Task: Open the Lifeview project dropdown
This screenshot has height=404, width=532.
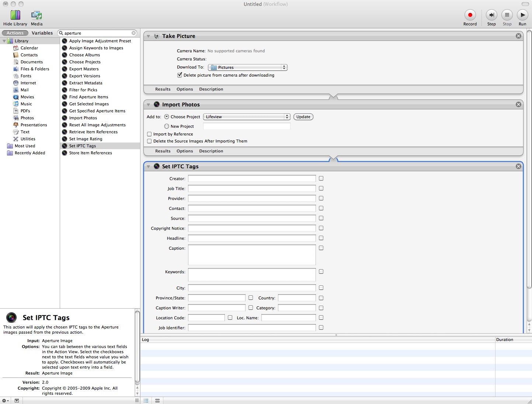Action: tap(247, 117)
